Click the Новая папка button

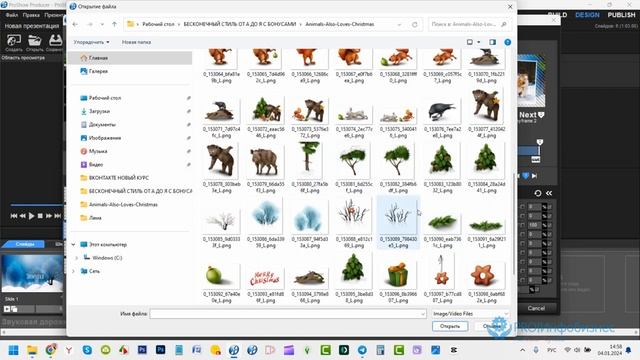click(136, 42)
